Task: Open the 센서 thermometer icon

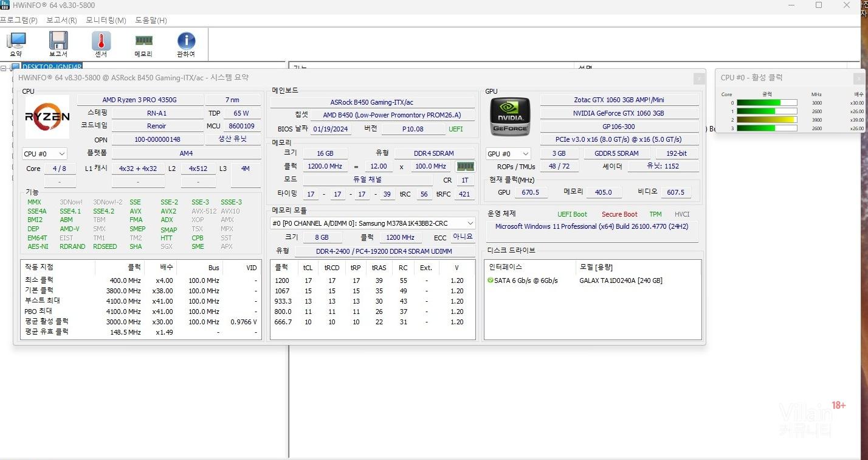Action: point(101,44)
